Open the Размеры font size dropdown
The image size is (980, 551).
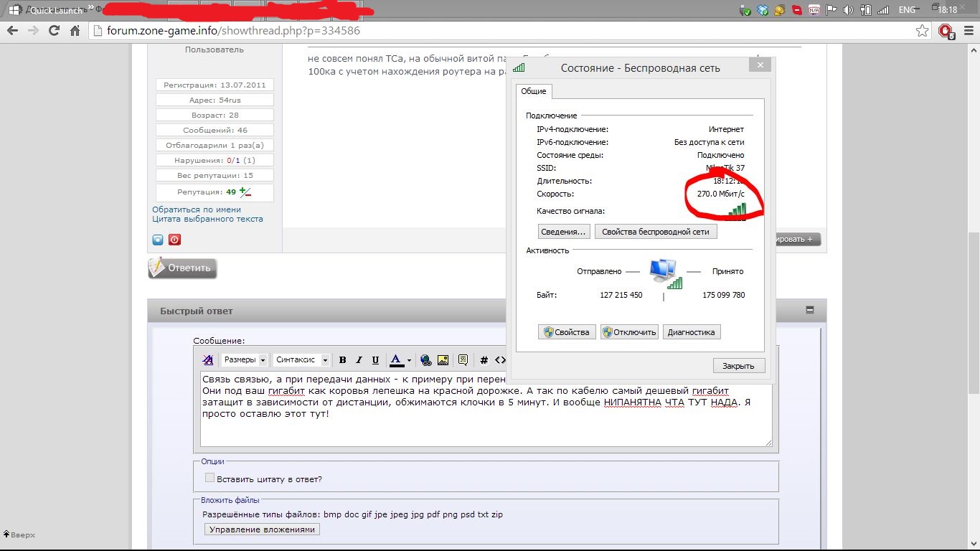pos(244,360)
